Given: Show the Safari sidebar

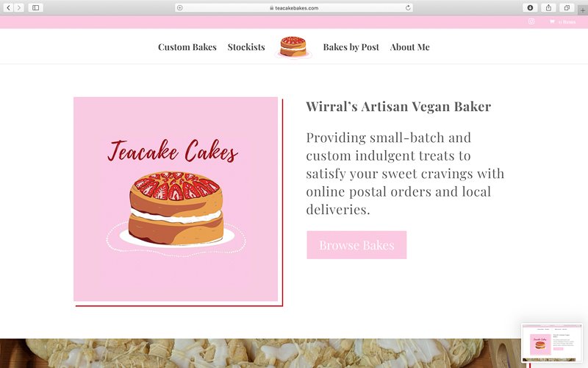Looking at the screenshot, I should (35, 7).
